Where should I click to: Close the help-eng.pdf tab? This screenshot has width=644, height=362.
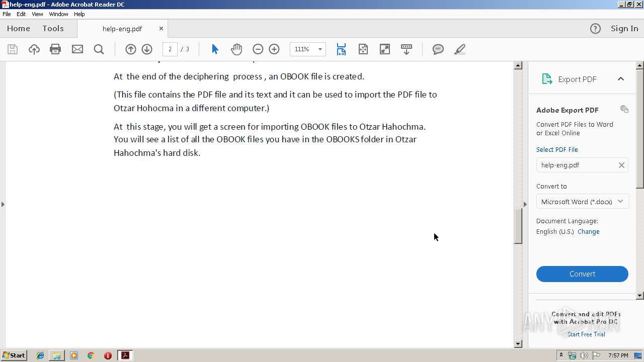161,29
